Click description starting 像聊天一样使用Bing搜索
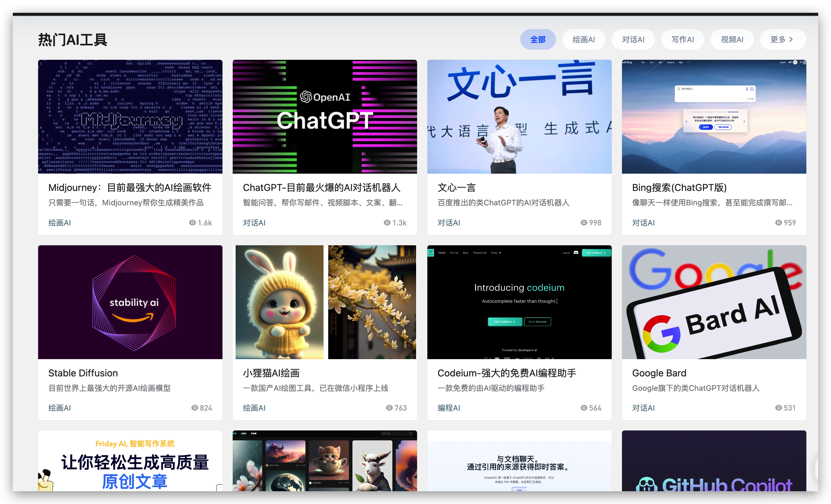The height and width of the screenshot is (504, 831). click(x=712, y=203)
